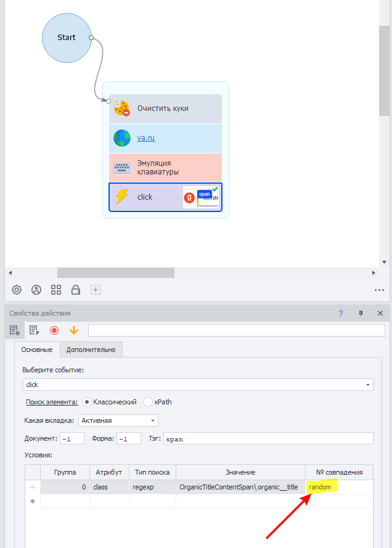This screenshot has width=392, height=548.
Task: Click the random match number cell
Action: [x=339, y=487]
